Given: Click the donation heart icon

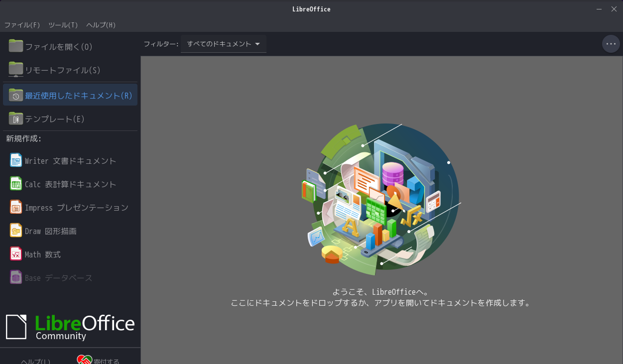Looking at the screenshot, I should coord(85,360).
